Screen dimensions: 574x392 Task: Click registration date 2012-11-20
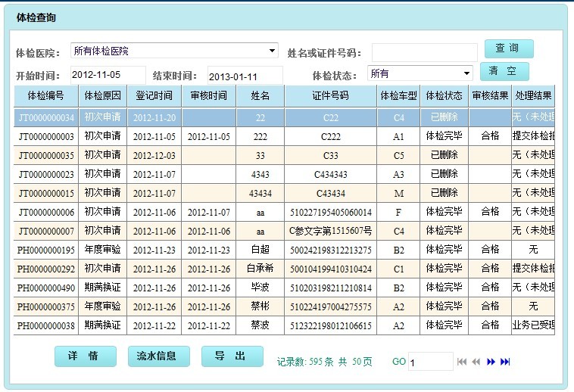coord(154,117)
